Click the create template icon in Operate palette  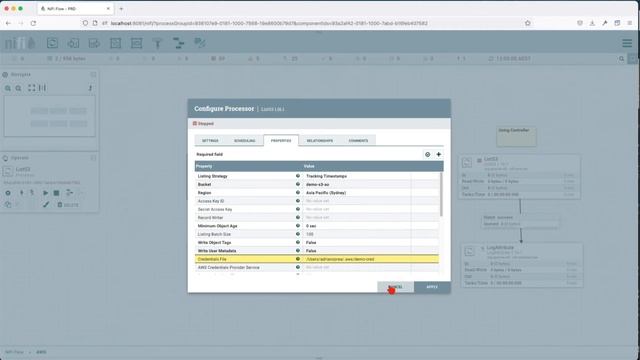point(69,193)
